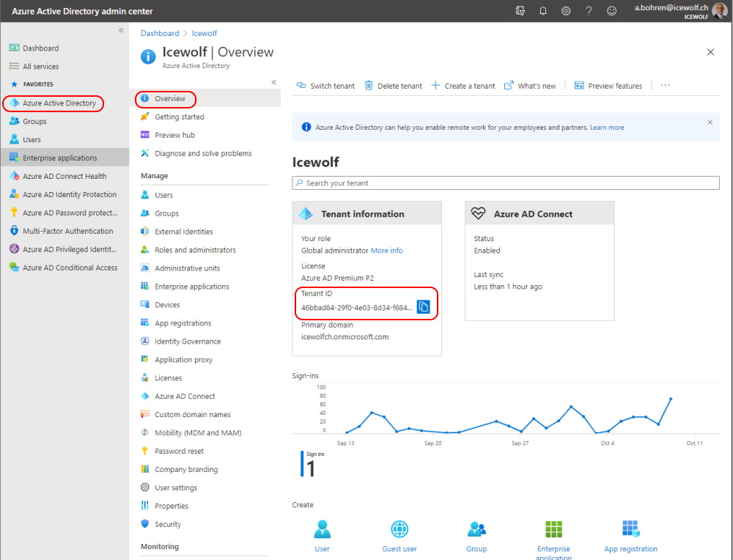Open the Overview menu item
This screenshot has height=560, width=733.
click(169, 98)
